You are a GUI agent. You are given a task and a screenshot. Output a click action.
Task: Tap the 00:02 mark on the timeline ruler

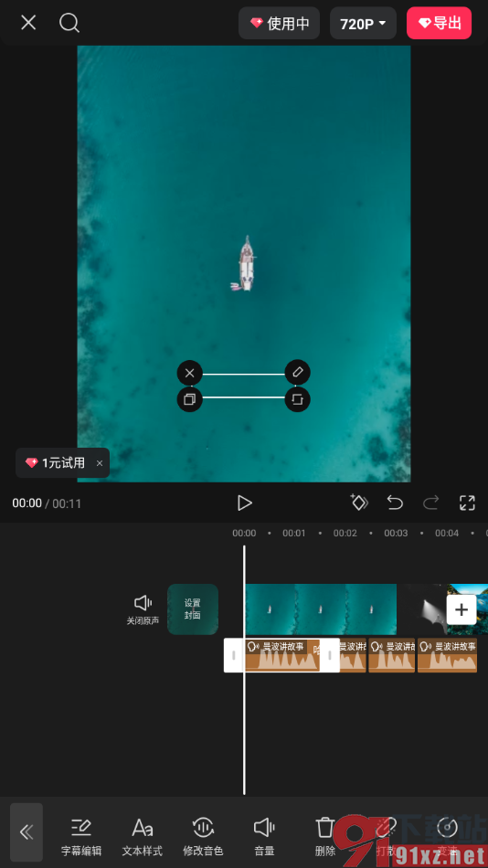[x=345, y=533]
